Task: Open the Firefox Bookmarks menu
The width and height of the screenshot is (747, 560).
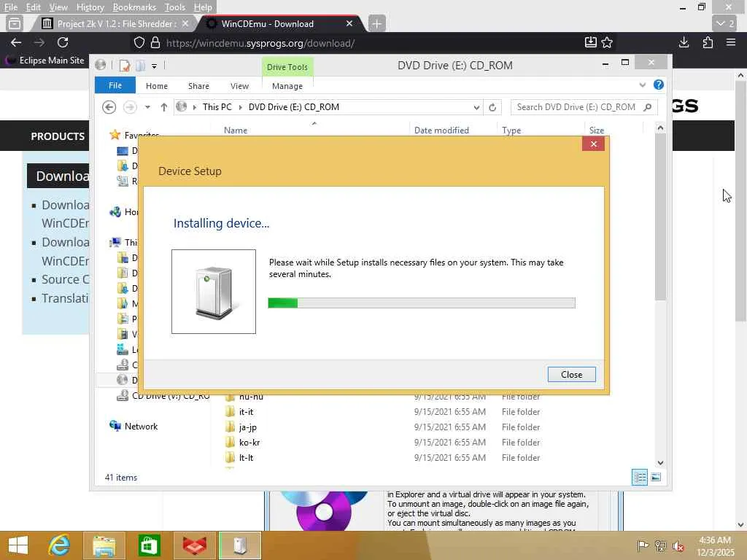Action: point(134,7)
